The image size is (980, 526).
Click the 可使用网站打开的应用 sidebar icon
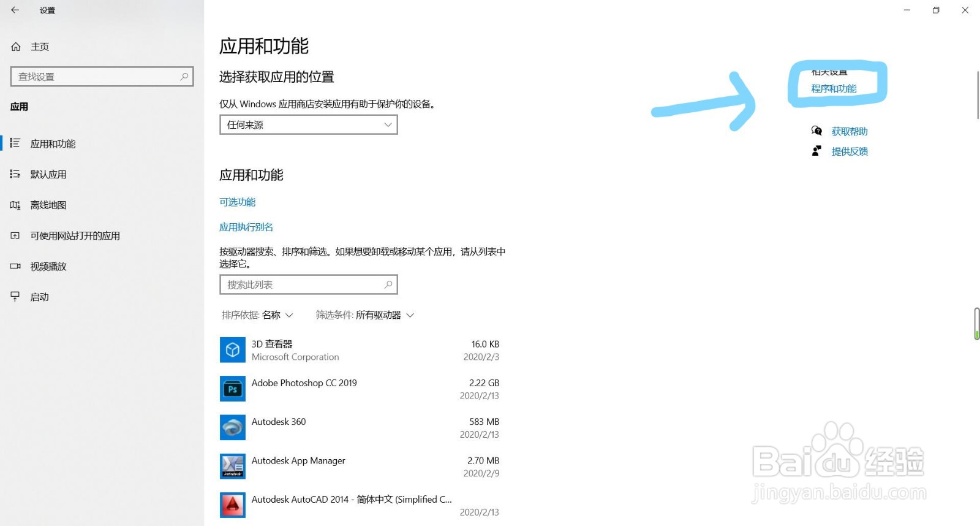pos(15,235)
